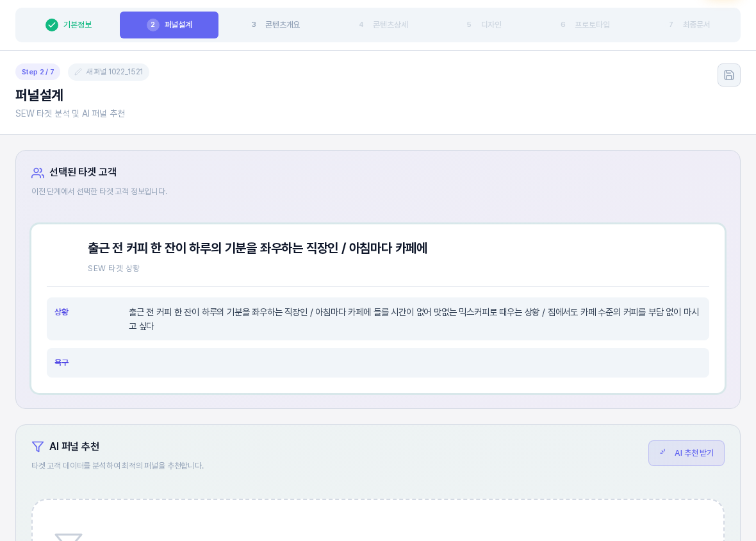Click the text 타겟 고객 데이터를 분석하여 최적의 퍼널을 추천합니다.
Screen dimensions: 756x541
(118, 466)
